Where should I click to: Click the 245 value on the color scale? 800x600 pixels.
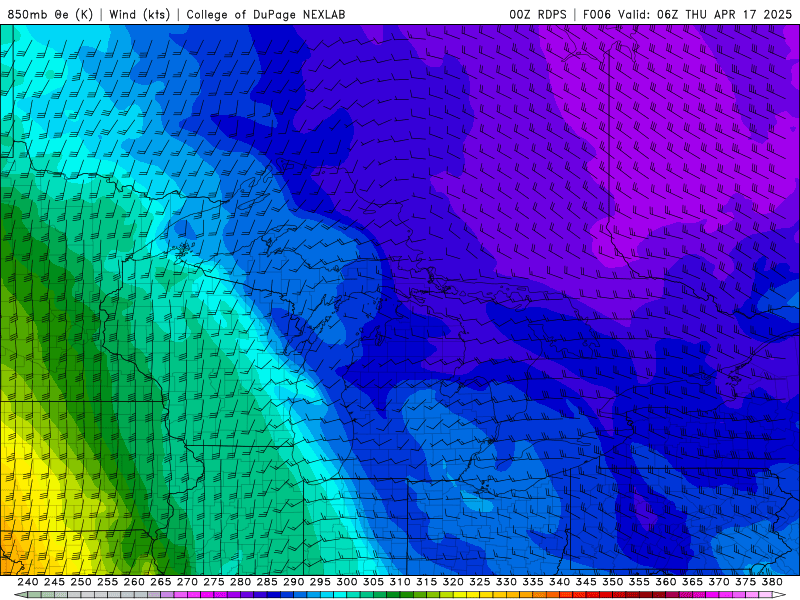pos(54,582)
